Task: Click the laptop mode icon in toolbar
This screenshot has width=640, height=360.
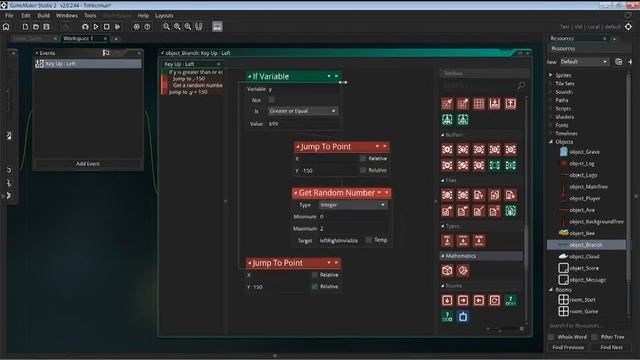Action: (x=217, y=27)
